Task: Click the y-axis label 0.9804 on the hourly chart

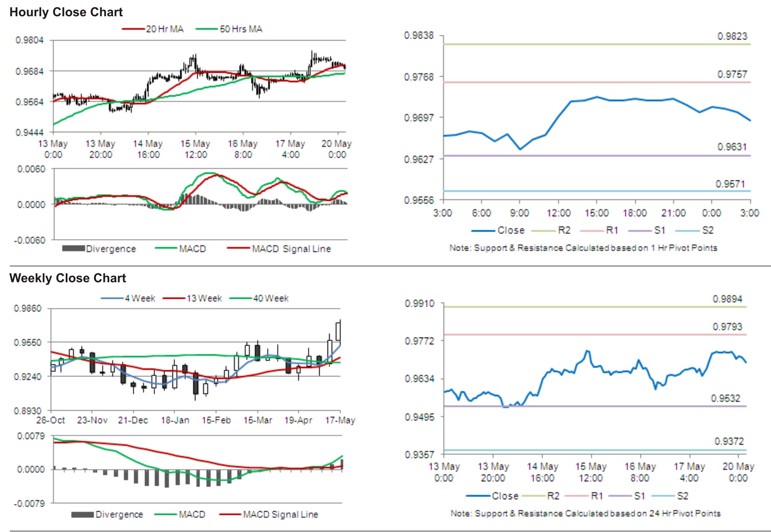Action: [30, 40]
